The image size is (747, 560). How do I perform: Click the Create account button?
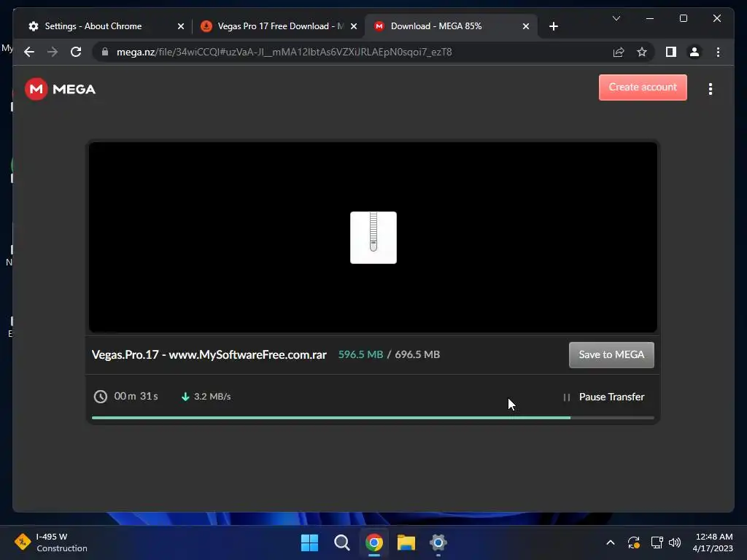tap(643, 87)
